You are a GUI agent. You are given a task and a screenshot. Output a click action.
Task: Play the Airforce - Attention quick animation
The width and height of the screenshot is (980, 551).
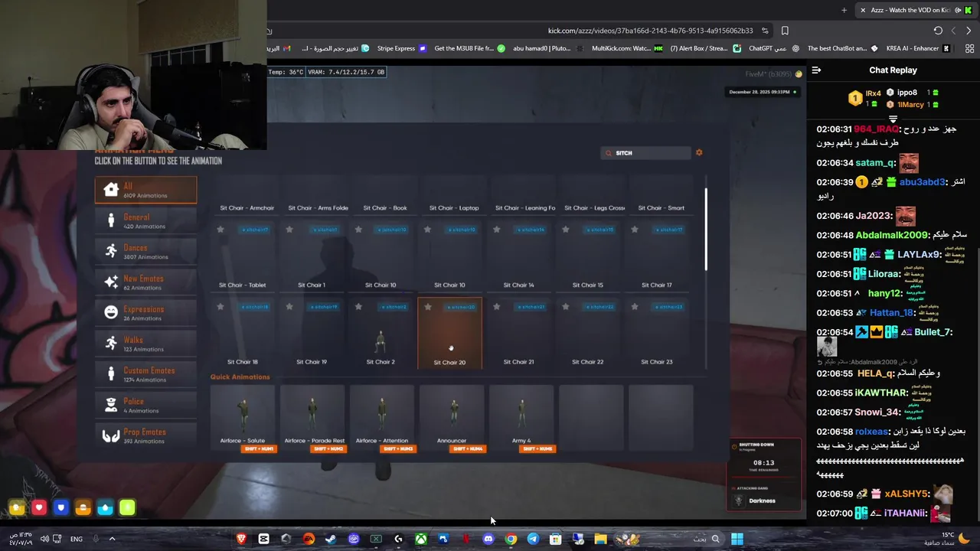coord(382,419)
